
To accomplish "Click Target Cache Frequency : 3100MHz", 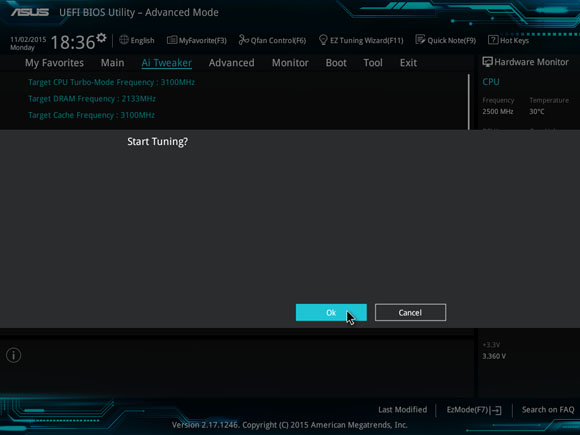I will point(91,115).
